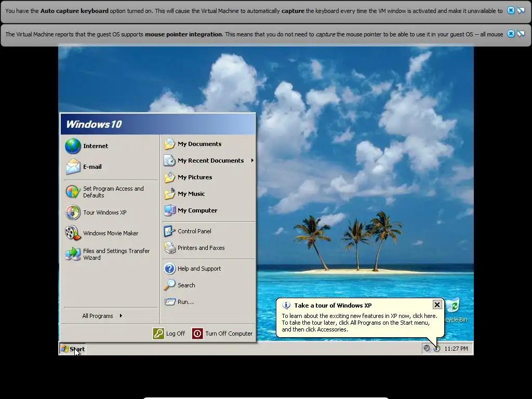Choose the Windows Movie Maker label
This screenshot has width=532, height=399.
click(111, 233)
